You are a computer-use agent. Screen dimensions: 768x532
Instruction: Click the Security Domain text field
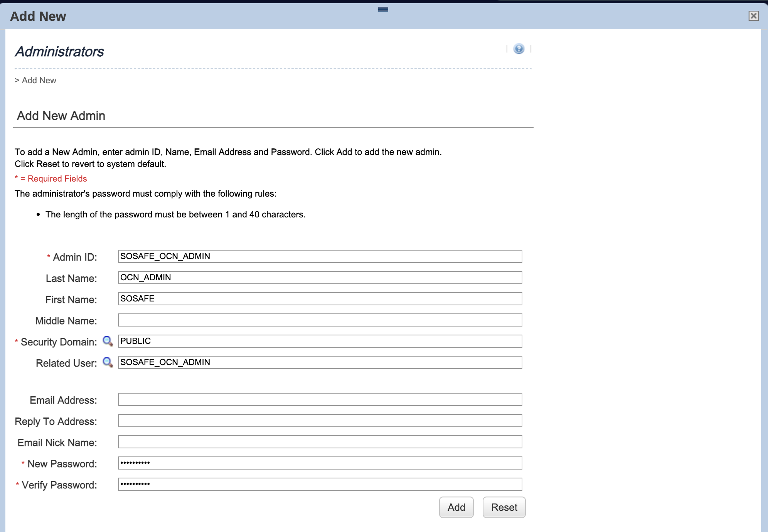coord(320,341)
